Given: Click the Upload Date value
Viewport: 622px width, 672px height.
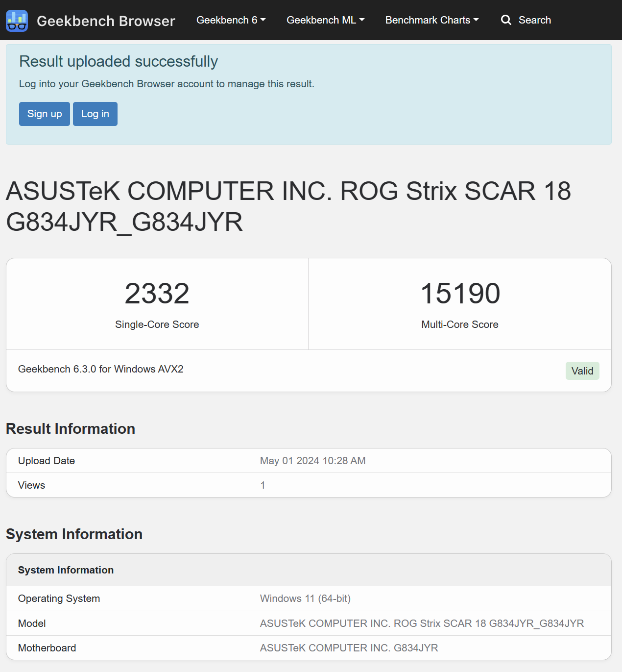Looking at the screenshot, I should click(x=313, y=461).
